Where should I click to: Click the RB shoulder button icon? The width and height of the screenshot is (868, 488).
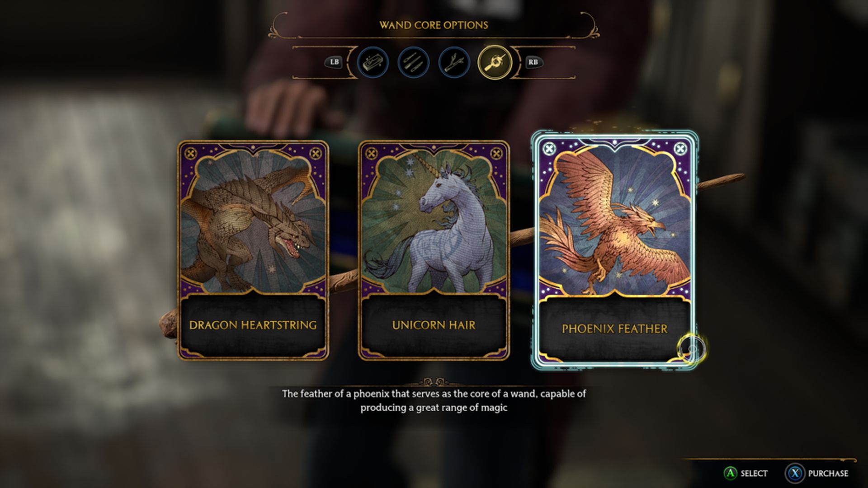[533, 62]
